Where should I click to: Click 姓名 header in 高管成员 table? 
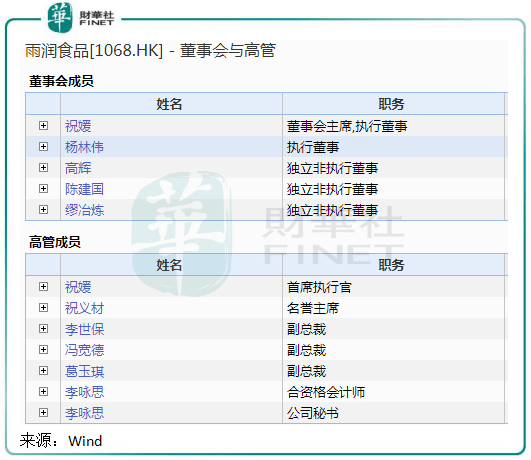coord(171,265)
